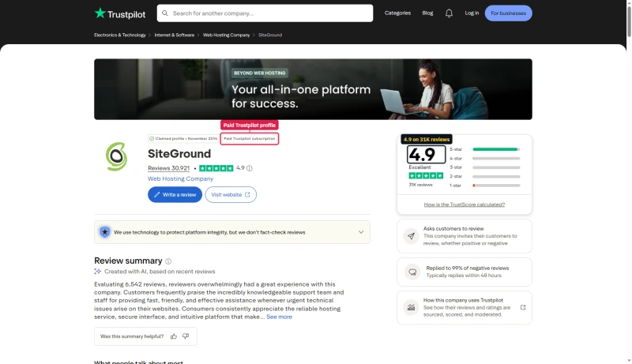Click the SiteGround breadcrumb text
The image size is (632, 364).
point(270,35)
